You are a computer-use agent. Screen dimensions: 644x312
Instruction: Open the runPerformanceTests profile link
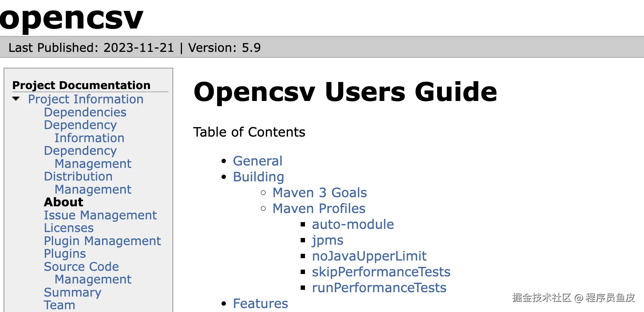[x=379, y=288]
